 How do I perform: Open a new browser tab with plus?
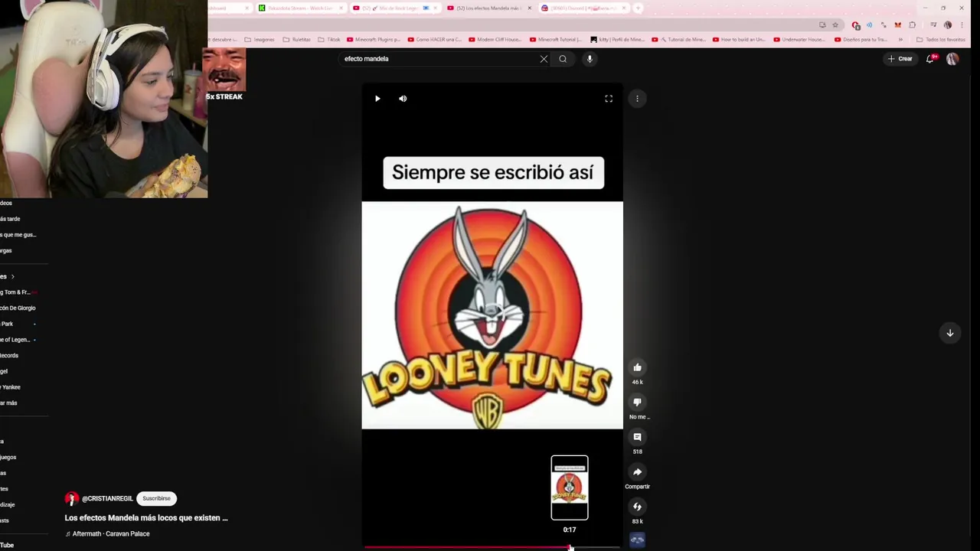coord(638,8)
